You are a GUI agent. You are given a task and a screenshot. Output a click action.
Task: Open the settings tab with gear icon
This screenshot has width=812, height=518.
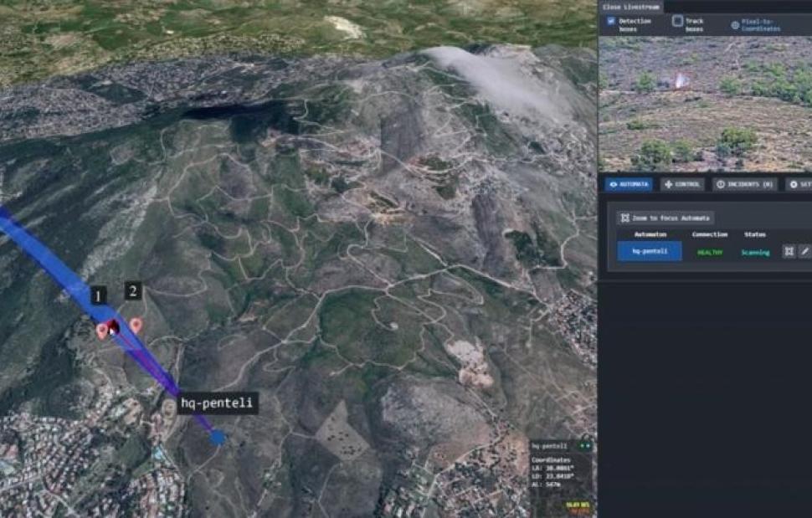pos(799,184)
